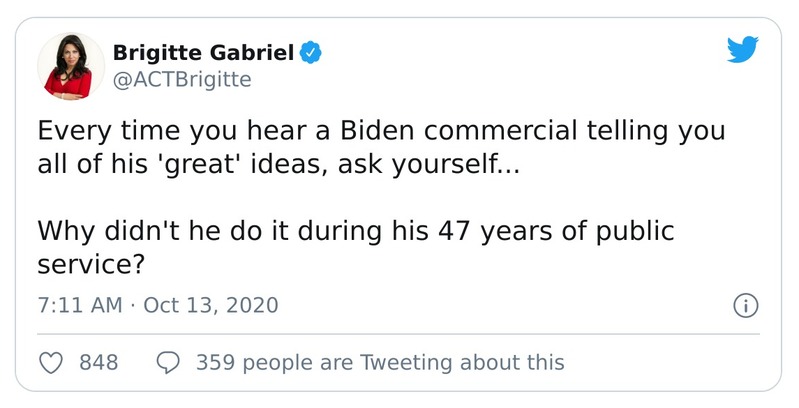Click the Brigitte Gabriel display name
This screenshot has height=408, width=799.
[x=206, y=51]
